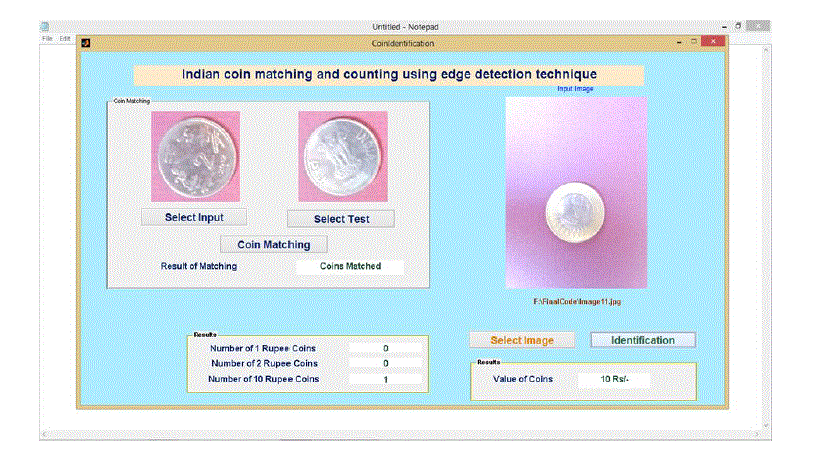Screen dimensions: 822x454
Task: Click the Value of Coins result field
Action: [614, 379]
